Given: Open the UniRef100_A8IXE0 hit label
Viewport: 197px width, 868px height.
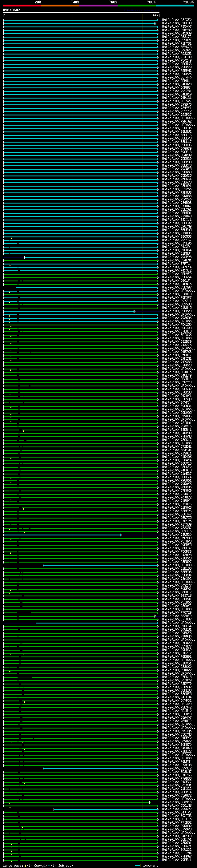Looking at the screenshot, I should click(x=176, y=20).
